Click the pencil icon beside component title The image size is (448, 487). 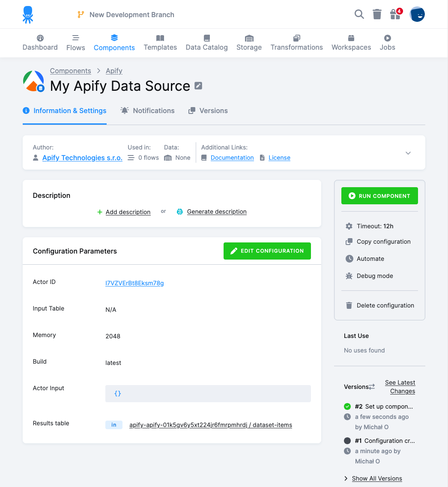click(198, 86)
